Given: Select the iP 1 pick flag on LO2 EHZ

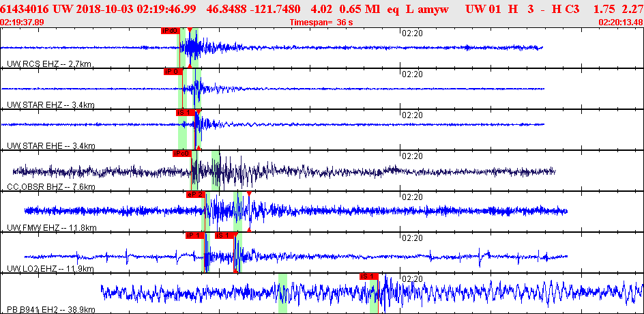Looking at the screenshot, I should [194, 235].
